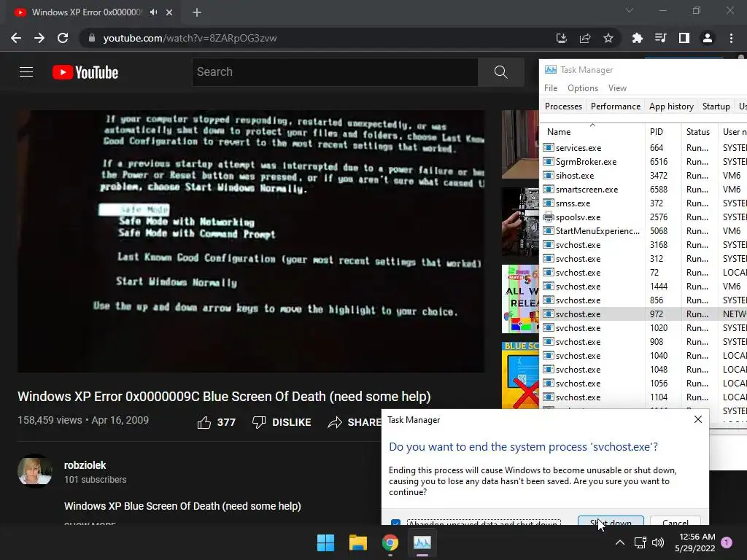Switch to Processes tab
747x560 pixels.
click(x=563, y=106)
